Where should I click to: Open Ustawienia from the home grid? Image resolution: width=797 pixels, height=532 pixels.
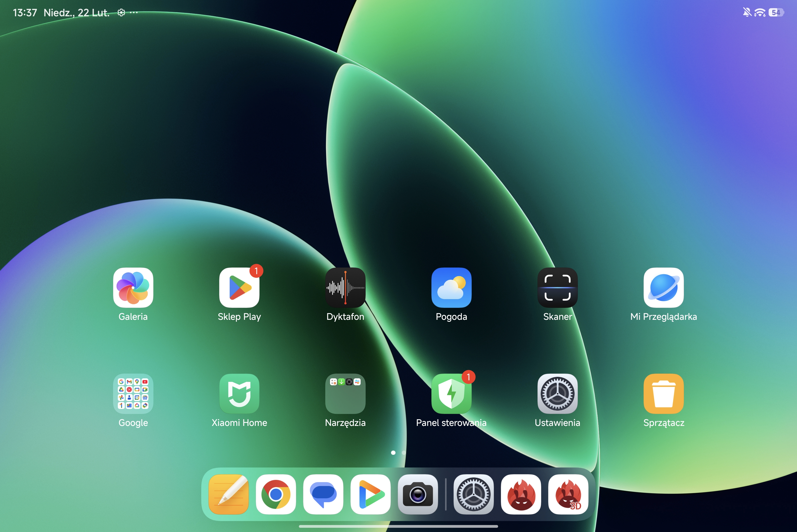(x=557, y=394)
